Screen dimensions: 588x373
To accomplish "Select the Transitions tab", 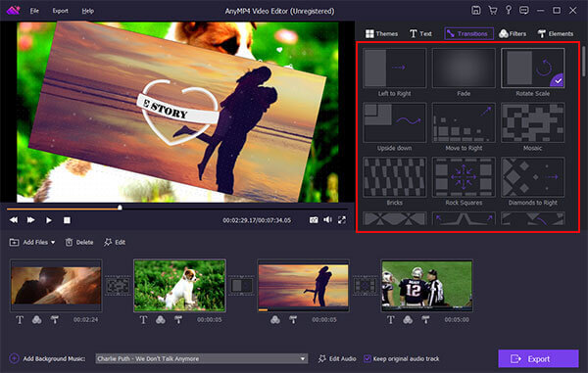I will (468, 33).
